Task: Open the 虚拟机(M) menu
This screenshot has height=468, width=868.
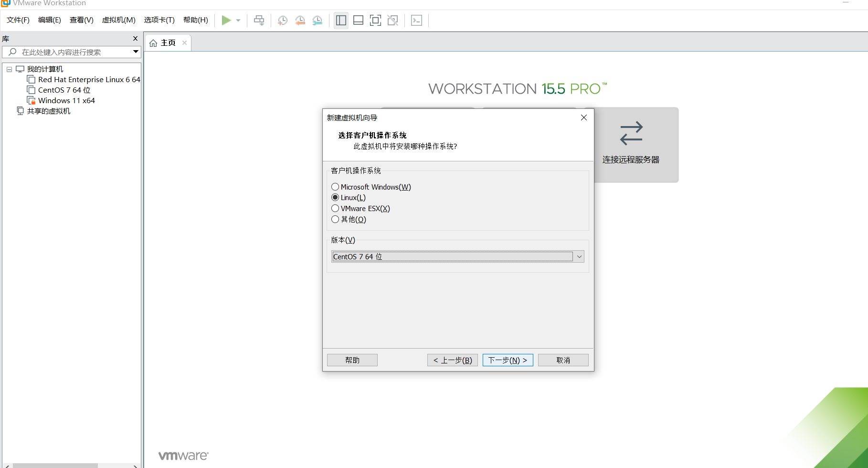Action: 119,20
